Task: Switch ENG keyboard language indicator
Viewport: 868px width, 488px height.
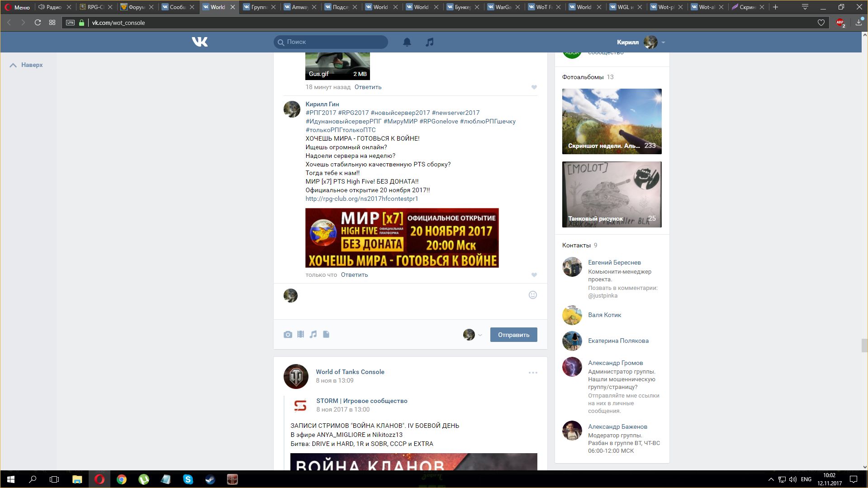Action: point(806,479)
